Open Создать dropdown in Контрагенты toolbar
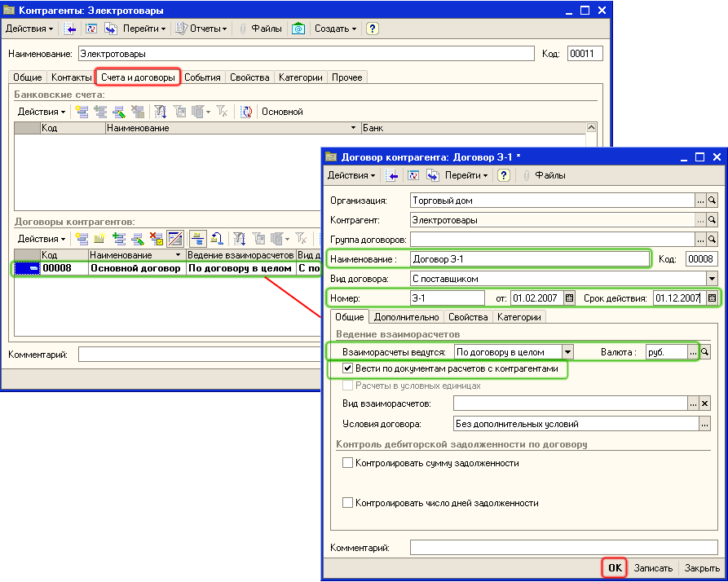The height and width of the screenshot is (582, 728). point(335,29)
